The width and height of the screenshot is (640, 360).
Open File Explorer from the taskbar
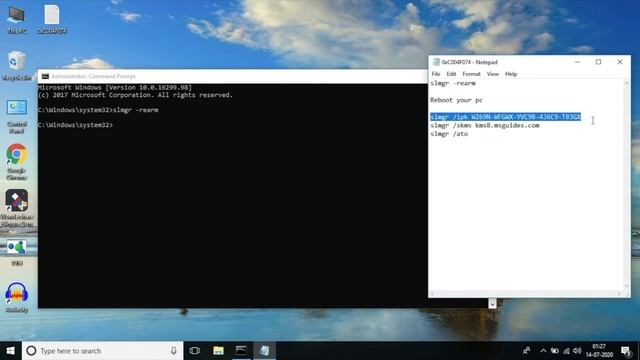218,351
